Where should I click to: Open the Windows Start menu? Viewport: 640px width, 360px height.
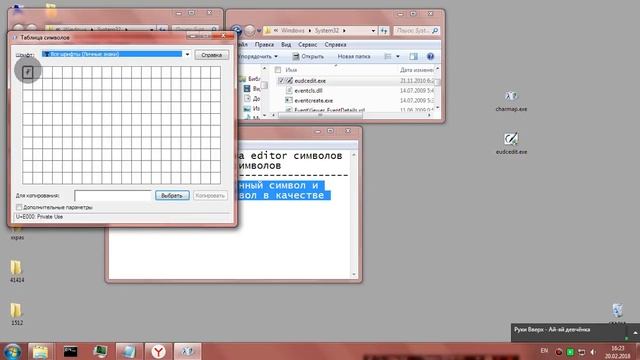(x=12, y=351)
